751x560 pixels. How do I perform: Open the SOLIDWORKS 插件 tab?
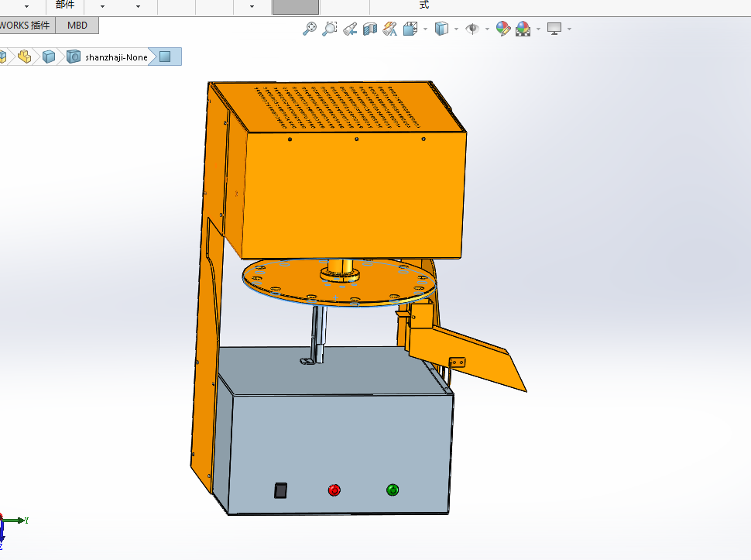click(26, 26)
